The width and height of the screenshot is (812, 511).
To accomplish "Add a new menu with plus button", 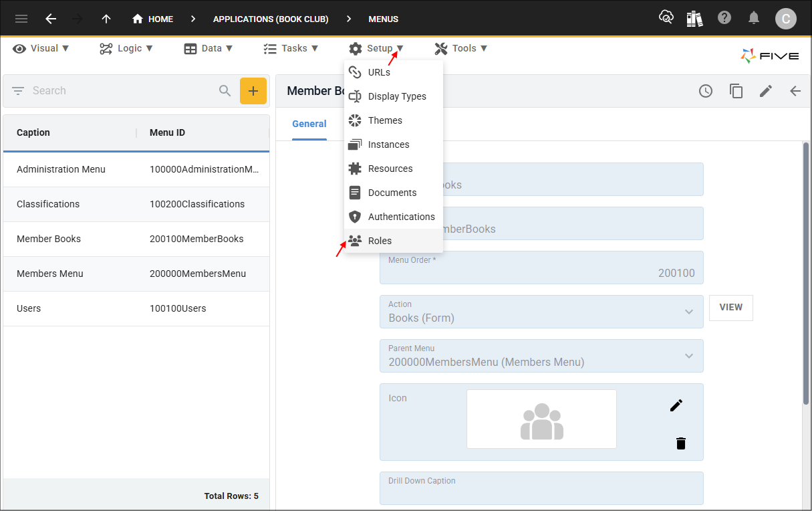I will click(x=253, y=91).
